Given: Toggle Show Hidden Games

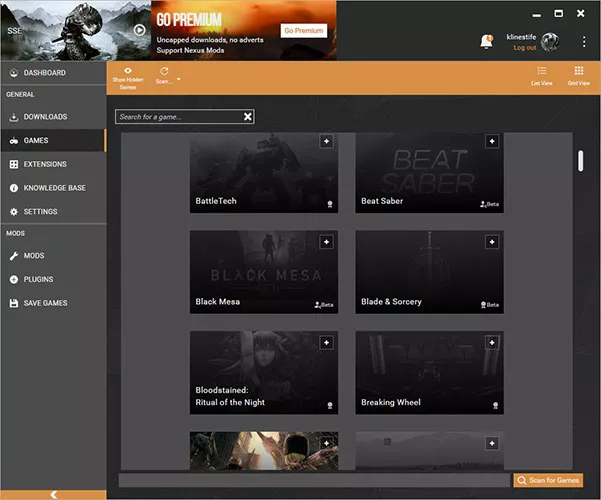Looking at the screenshot, I should pyautogui.click(x=128, y=78).
